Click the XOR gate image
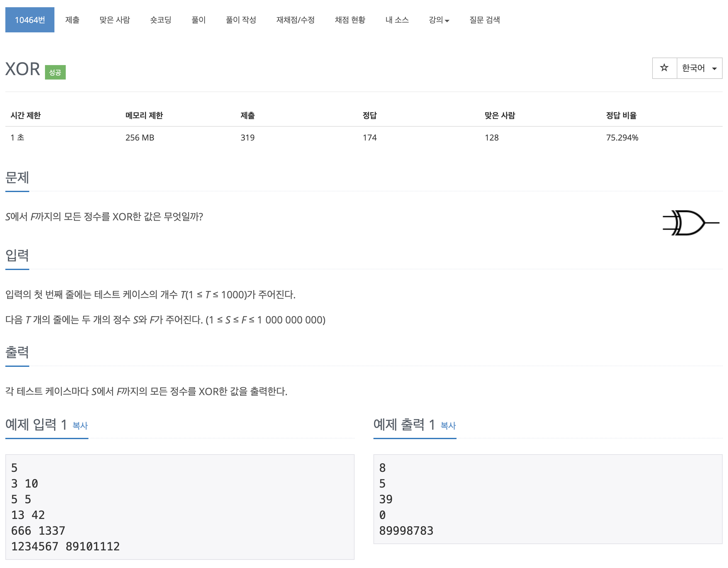The image size is (728, 568). pos(690,223)
